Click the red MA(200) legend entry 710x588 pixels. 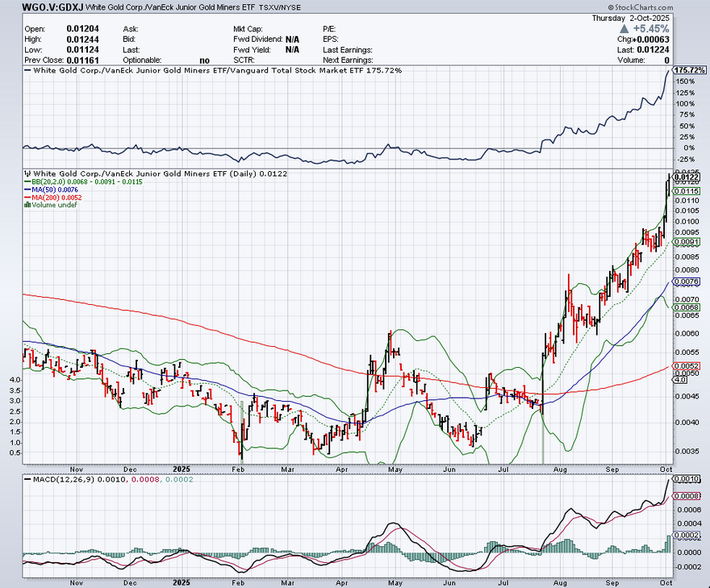tap(55, 198)
